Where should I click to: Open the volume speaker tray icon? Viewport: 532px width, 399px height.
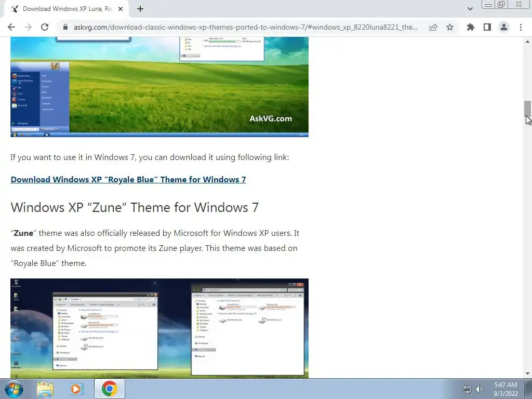pyautogui.click(x=480, y=389)
